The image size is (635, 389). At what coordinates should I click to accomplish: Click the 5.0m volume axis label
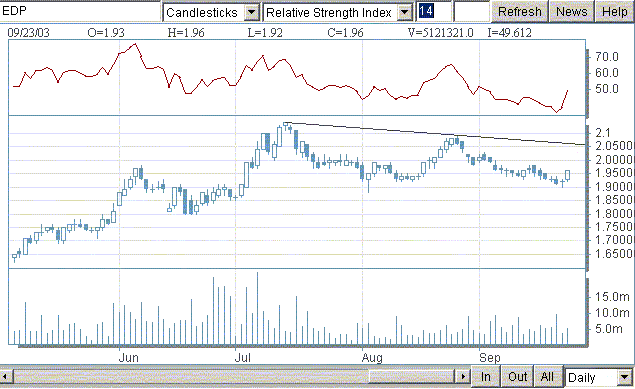(x=608, y=329)
